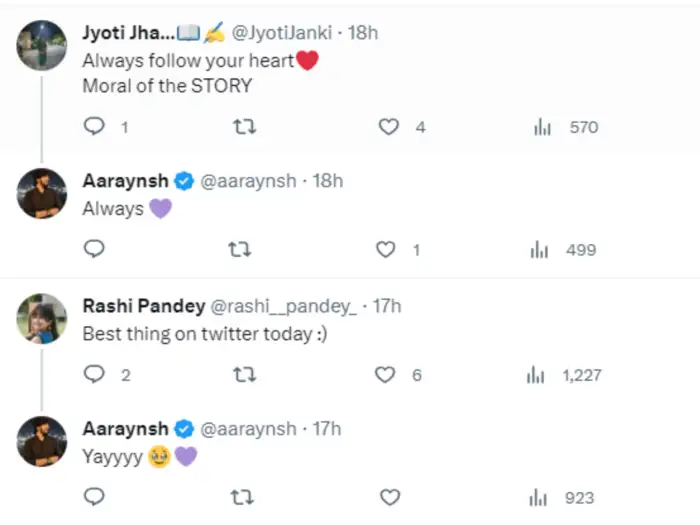Reply to Aaraynsh's "Yayyyy" tweet

94,497
